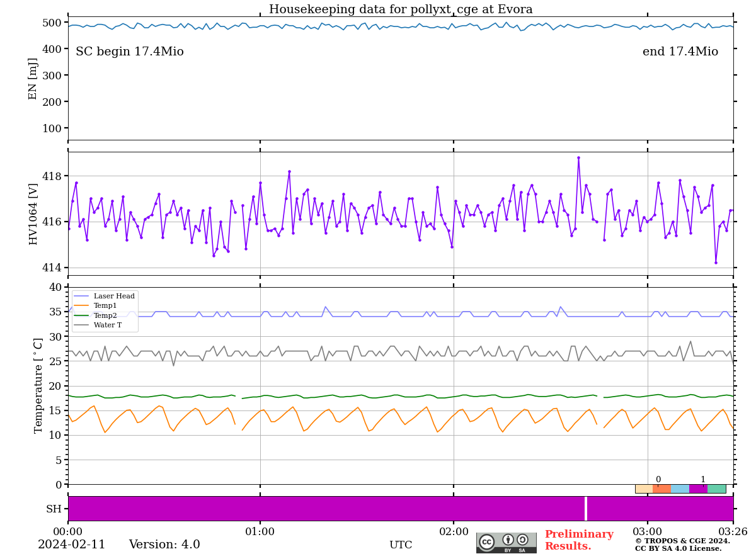
Task: Click the sky blue colorbar swatch
Action: (680, 489)
